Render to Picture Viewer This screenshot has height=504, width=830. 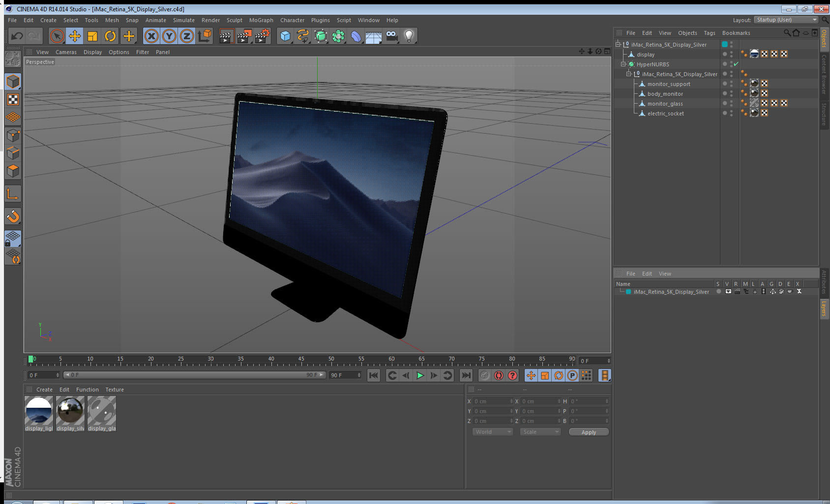[x=244, y=36]
